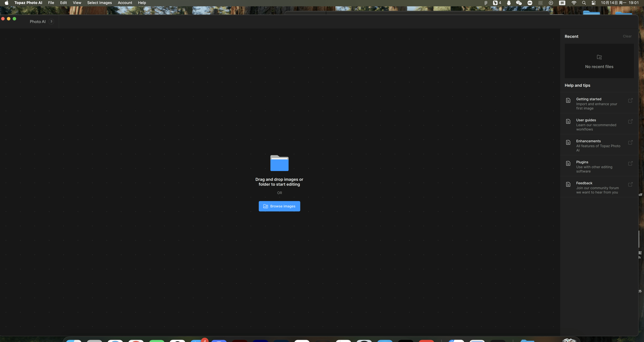This screenshot has width=644, height=342.
Task: Open the Spotlight search icon in menu bar
Action: [x=584, y=3]
